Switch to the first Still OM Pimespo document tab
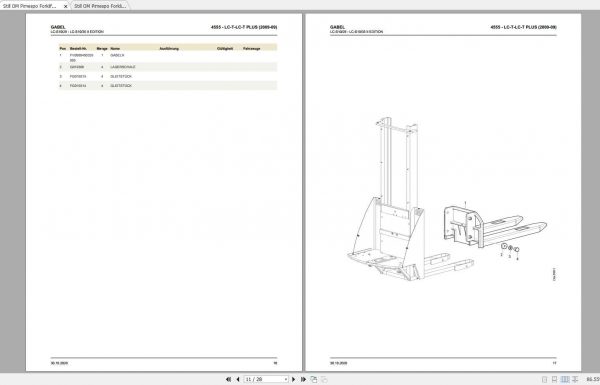 pyautogui.click(x=30, y=6)
